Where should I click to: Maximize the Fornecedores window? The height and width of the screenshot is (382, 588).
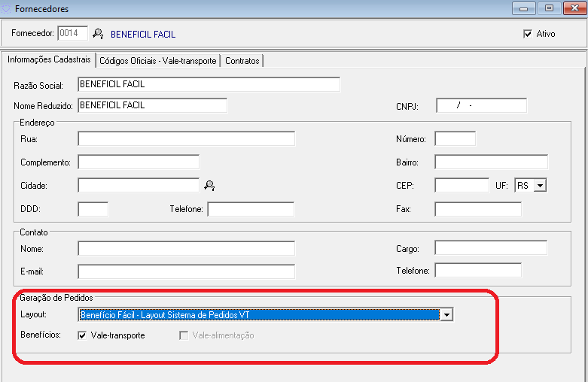pyautogui.click(x=549, y=8)
